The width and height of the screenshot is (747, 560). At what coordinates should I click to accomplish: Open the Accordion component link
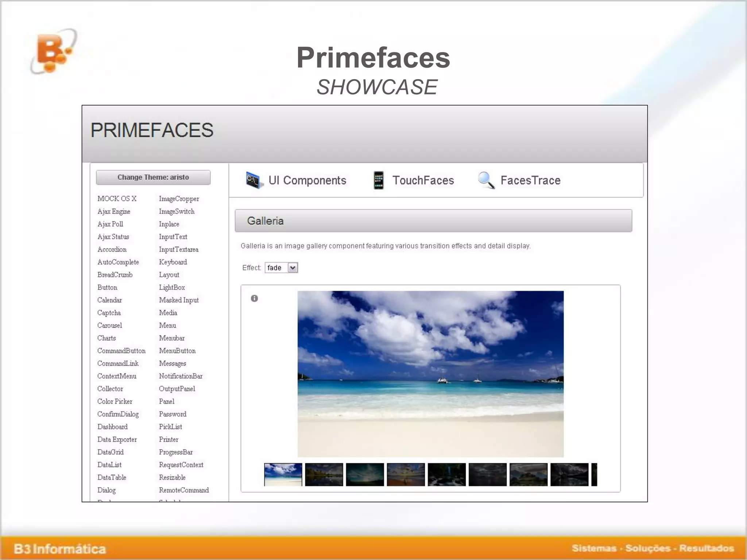point(112,249)
